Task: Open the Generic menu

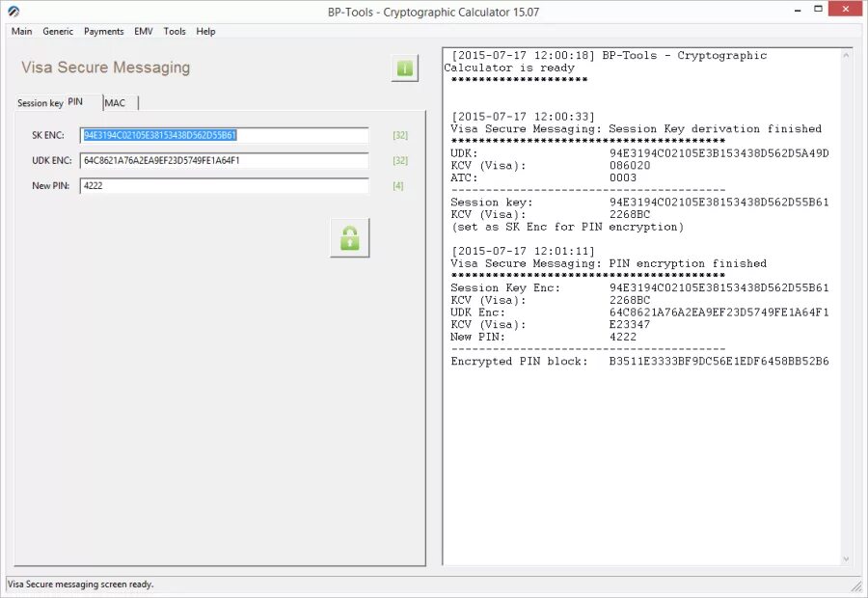Action: click(58, 32)
